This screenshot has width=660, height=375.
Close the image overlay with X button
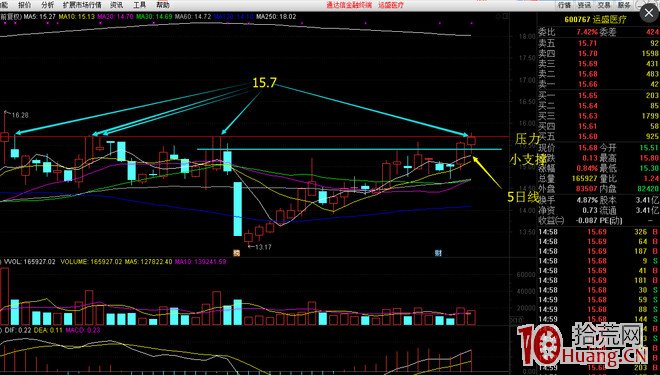coord(649,13)
